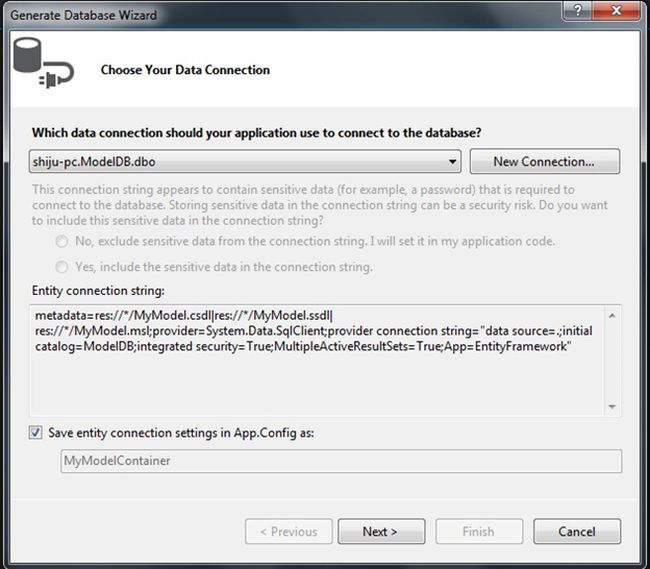Viewport: 650px width, 569px height.
Task: Click the connection string scroll down arrow
Action: pyautogui.click(x=612, y=406)
